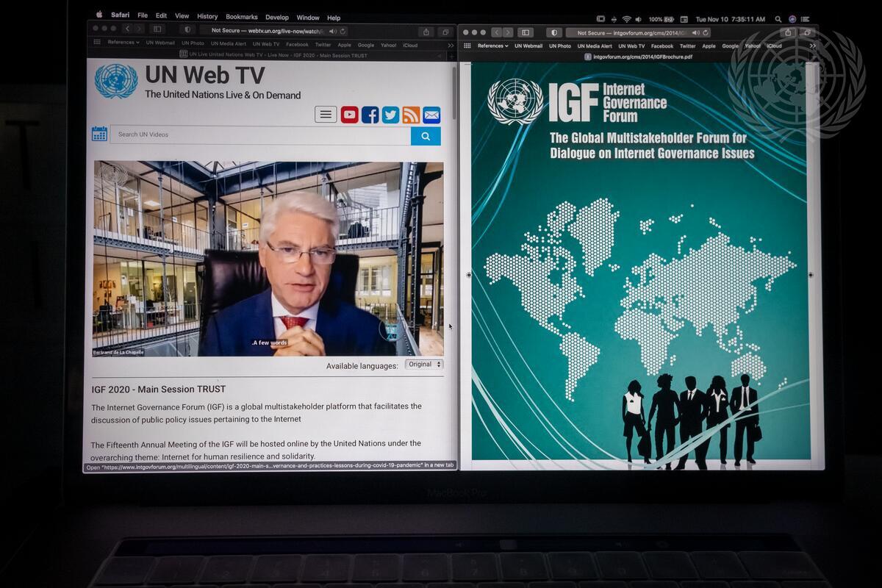882x588 pixels.
Task: Expand the References bookmarks folder in left window
Action: pyautogui.click(x=123, y=43)
